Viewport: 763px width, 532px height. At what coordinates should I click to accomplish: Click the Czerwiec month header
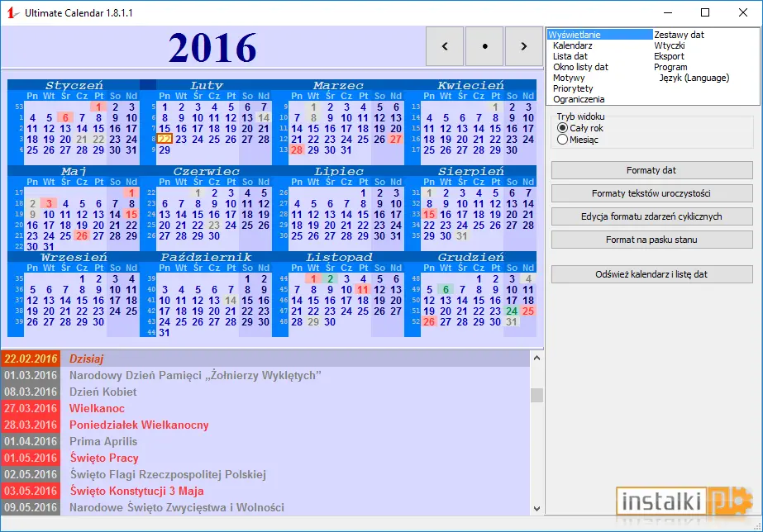[207, 171]
